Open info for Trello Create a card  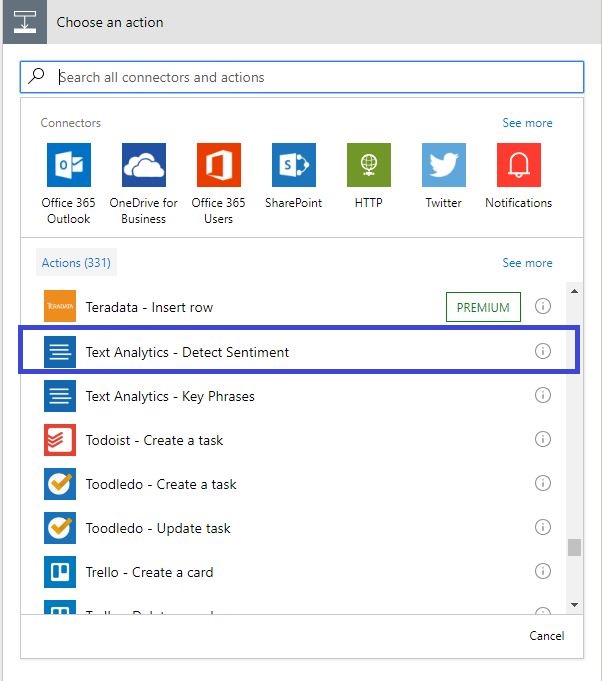click(542, 571)
